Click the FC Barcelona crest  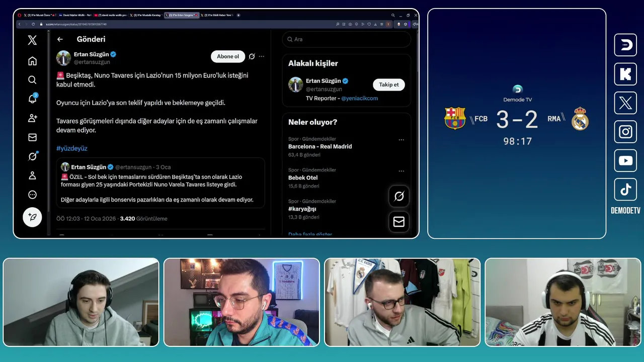pyautogui.click(x=455, y=119)
